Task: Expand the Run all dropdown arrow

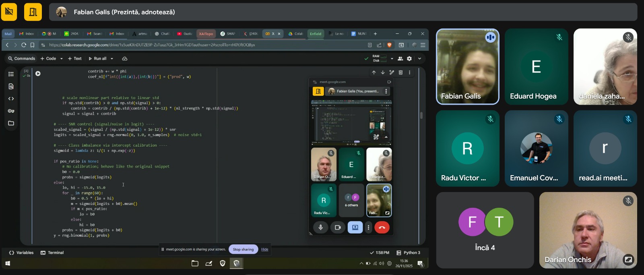Action: coord(112,59)
